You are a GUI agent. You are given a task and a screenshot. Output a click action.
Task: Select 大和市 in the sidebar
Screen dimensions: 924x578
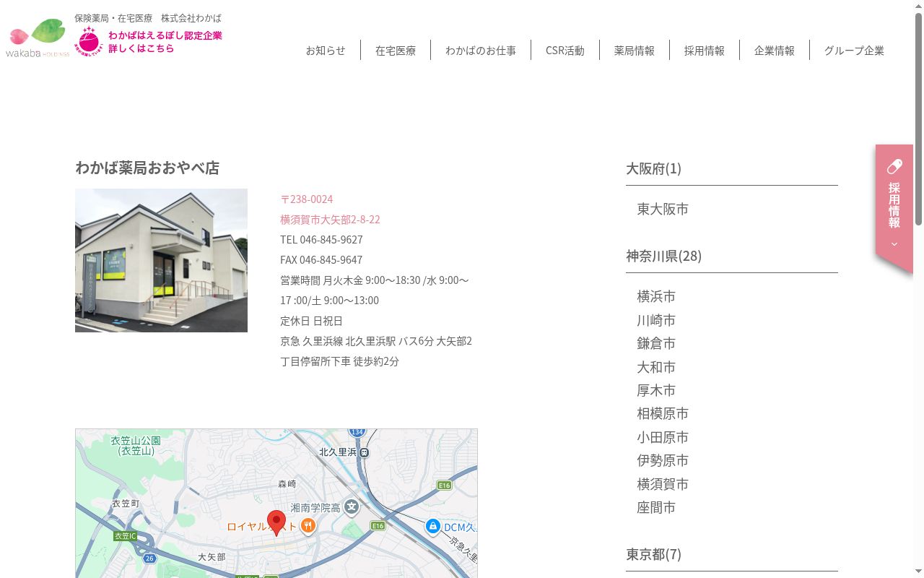(656, 367)
